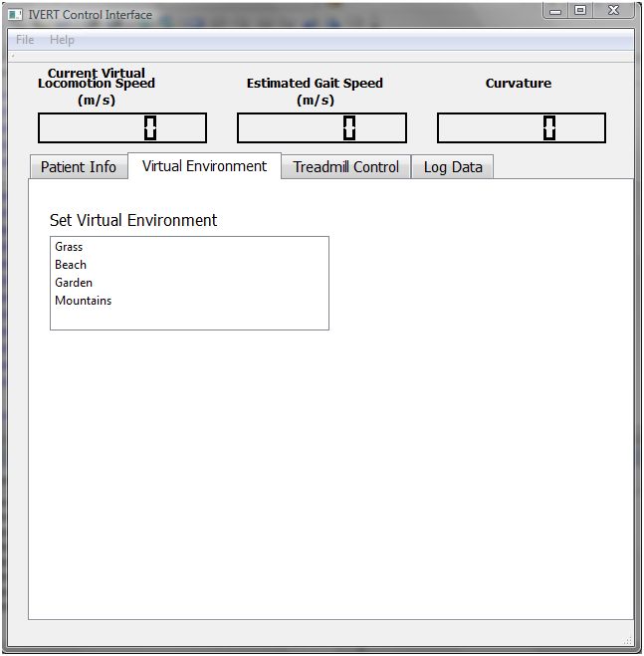Select the Mountains environment option
Image resolution: width=644 pixels, height=656 pixels.
(x=84, y=301)
